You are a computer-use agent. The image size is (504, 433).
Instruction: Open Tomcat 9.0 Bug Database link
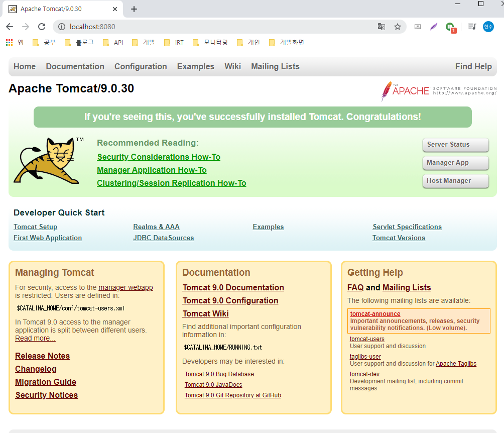[x=219, y=374]
